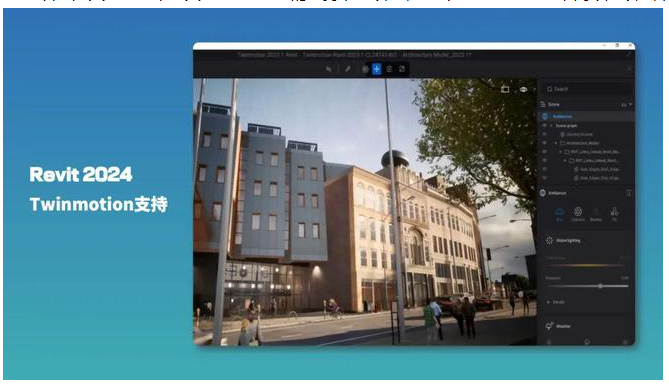
Task: Select the arrow selection tool in toolbar
Action: coord(329,69)
